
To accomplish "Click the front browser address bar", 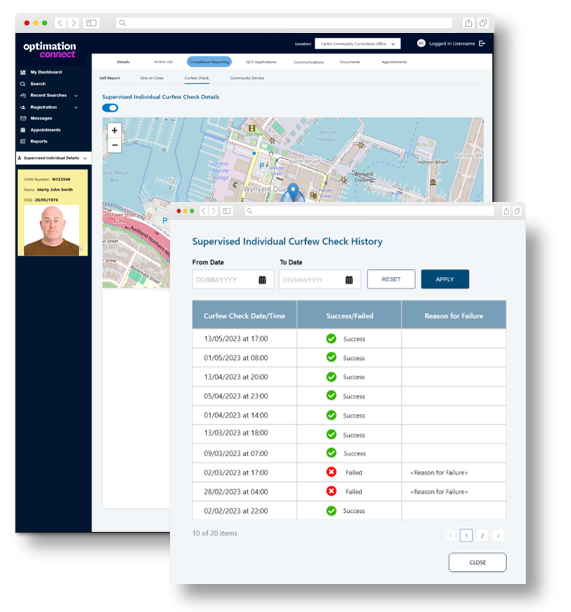I will [369, 211].
